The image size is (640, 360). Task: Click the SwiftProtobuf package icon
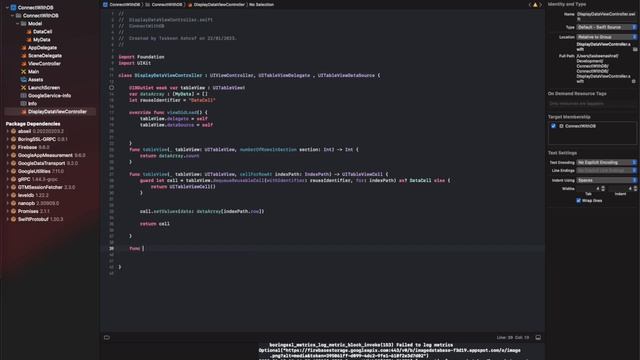pyautogui.click(x=13, y=219)
